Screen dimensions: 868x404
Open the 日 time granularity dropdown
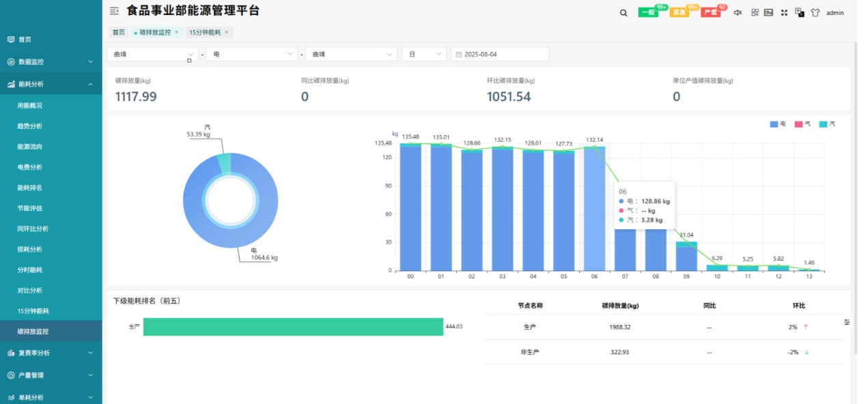423,54
